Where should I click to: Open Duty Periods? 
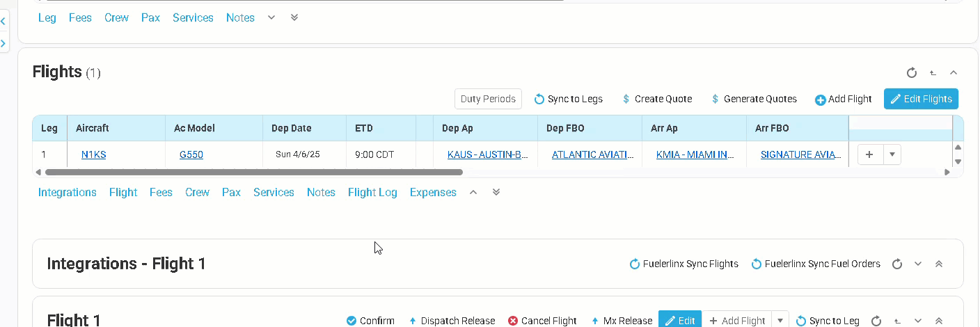pyautogui.click(x=488, y=99)
